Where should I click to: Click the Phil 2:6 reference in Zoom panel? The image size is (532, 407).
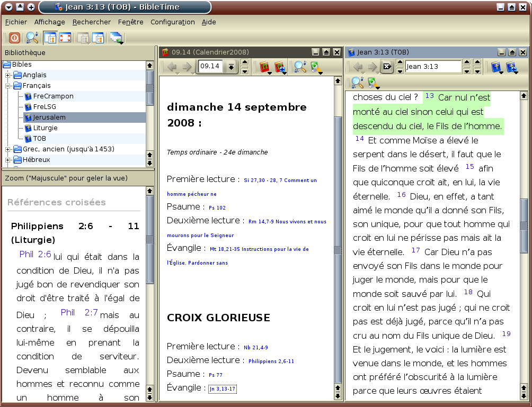tap(36, 254)
